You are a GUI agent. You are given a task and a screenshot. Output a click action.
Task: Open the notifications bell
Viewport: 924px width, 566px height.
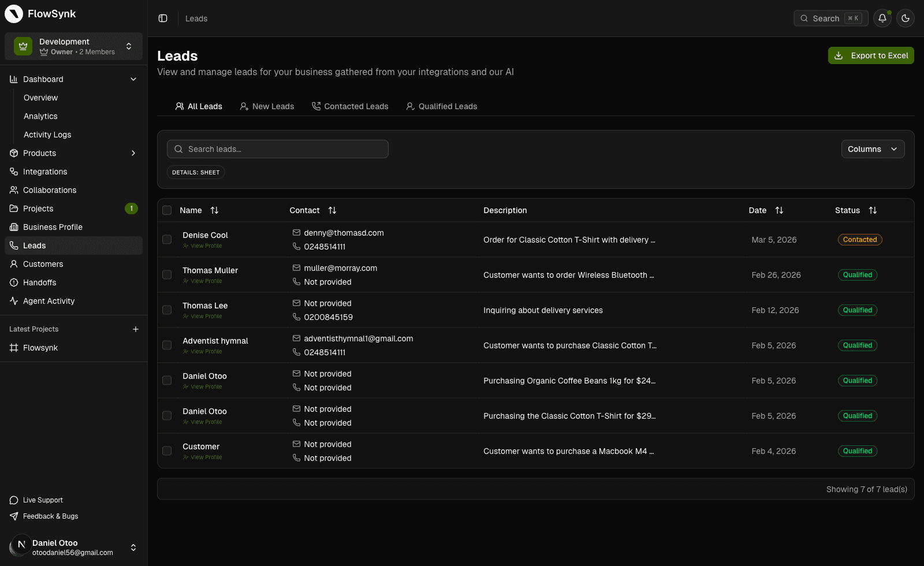(x=882, y=18)
